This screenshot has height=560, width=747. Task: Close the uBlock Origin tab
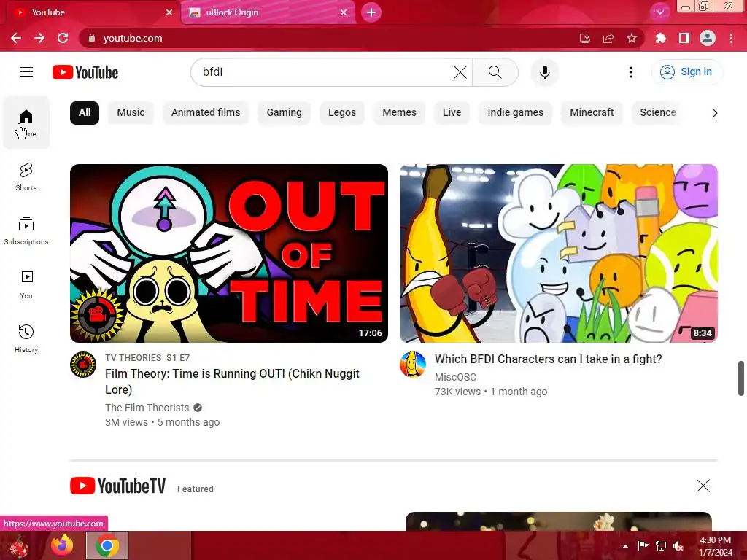[x=344, y=12]
